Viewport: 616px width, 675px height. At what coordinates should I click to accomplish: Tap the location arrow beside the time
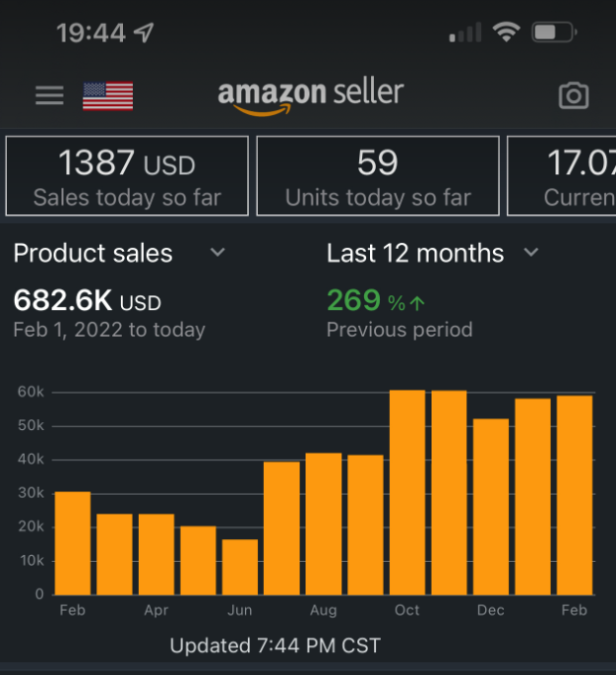(x=144, y=32)
